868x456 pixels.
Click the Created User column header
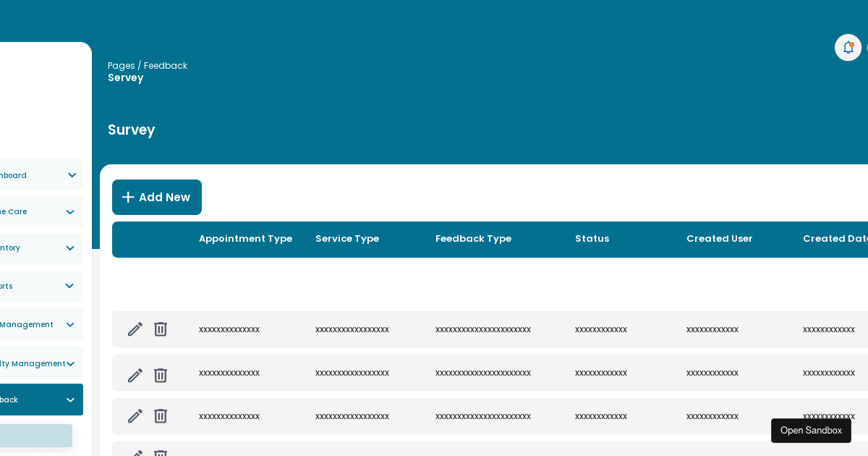[720, 239]
